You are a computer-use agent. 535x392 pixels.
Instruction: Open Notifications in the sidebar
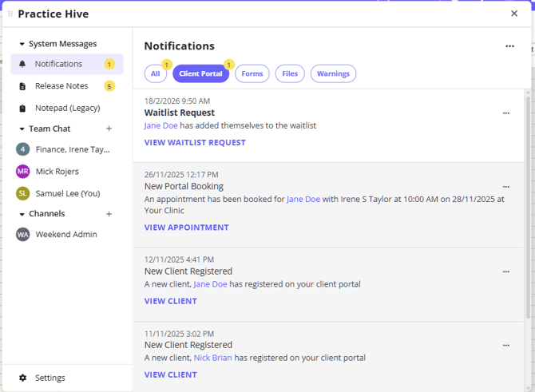(58, 64)
